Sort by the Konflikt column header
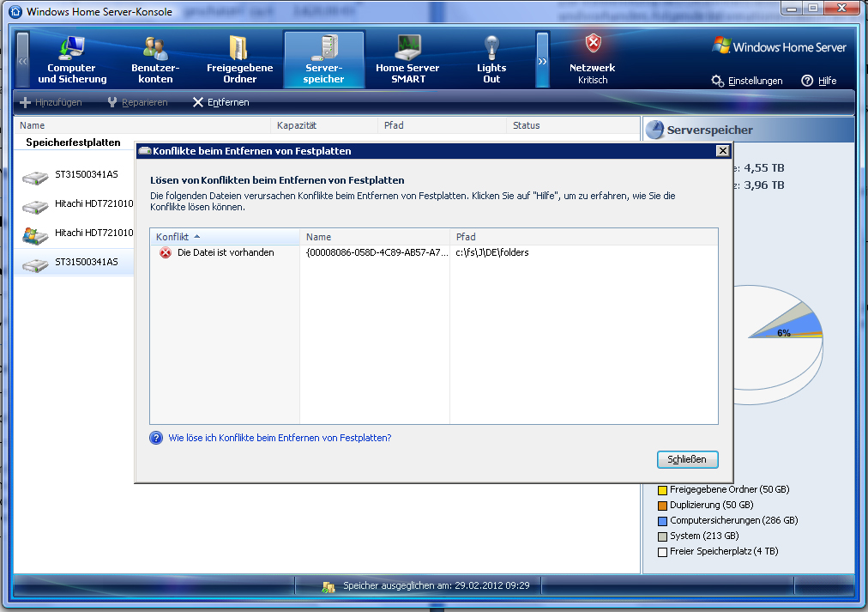This screenshot has width=868, height=612. 177,237
